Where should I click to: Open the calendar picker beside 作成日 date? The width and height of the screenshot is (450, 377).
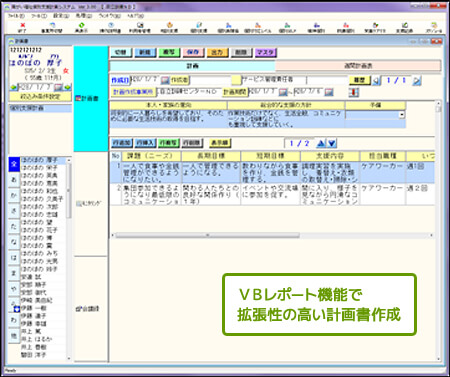(165, 80)
